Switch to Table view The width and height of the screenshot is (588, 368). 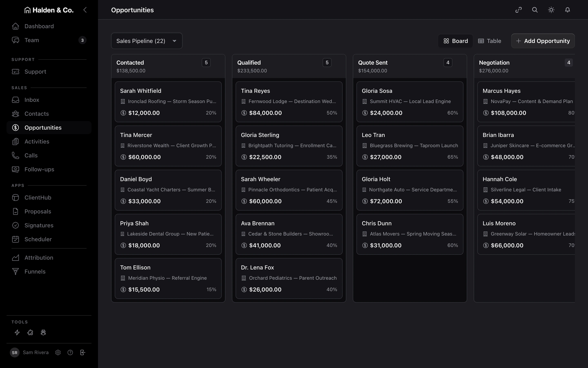[x=490, y=41]
